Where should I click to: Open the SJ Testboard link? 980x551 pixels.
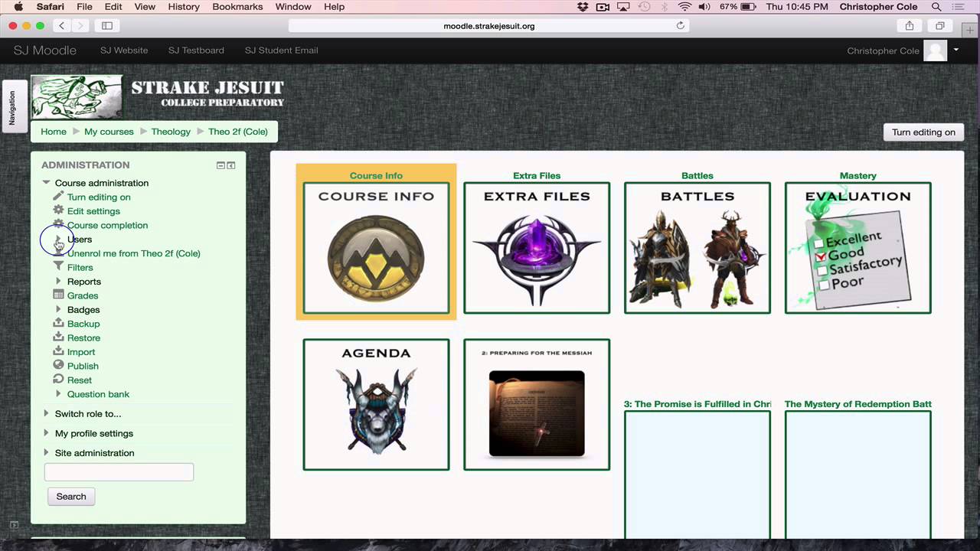pos(196,51)
